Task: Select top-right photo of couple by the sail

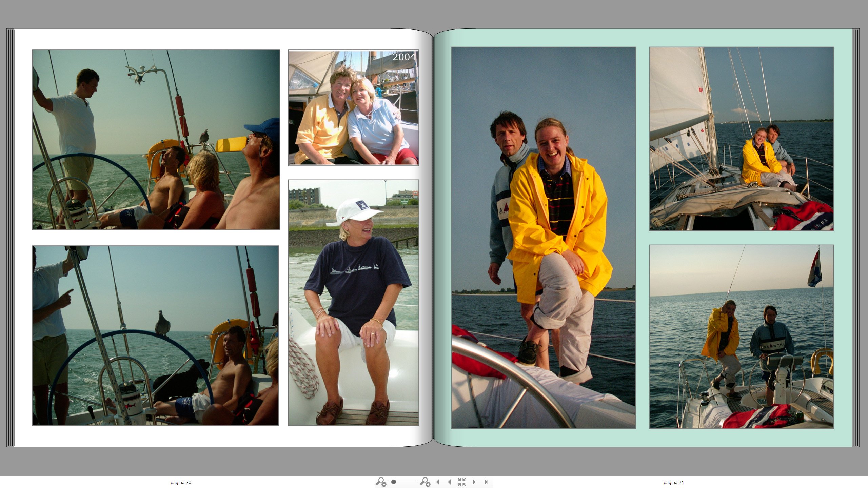Action: point(741,139)
